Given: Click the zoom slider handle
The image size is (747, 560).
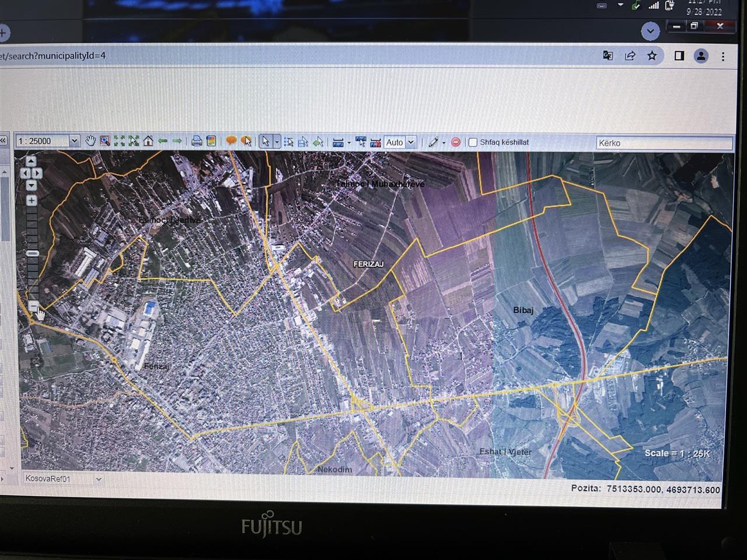Looking at the screenshot, I should 33,253.
